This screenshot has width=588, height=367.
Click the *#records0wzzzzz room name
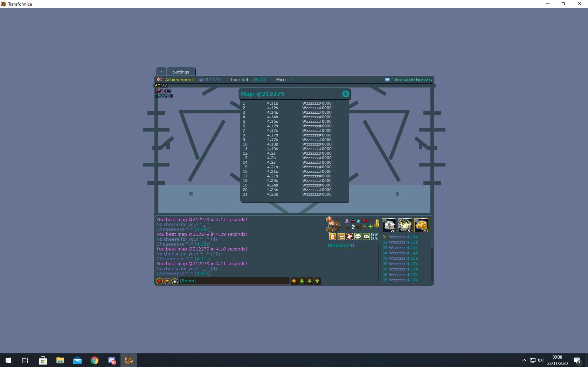412,79
